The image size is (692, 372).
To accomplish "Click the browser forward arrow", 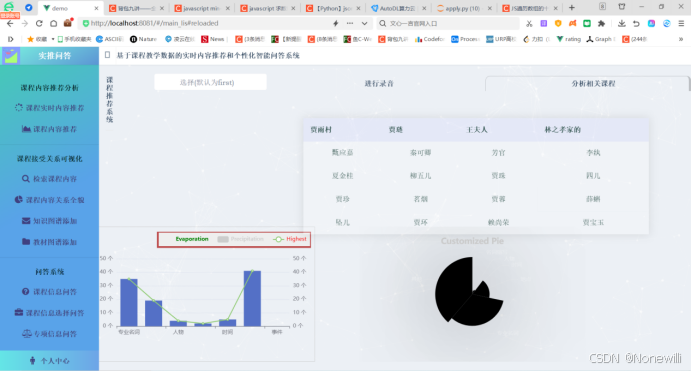I will [25, 23].
